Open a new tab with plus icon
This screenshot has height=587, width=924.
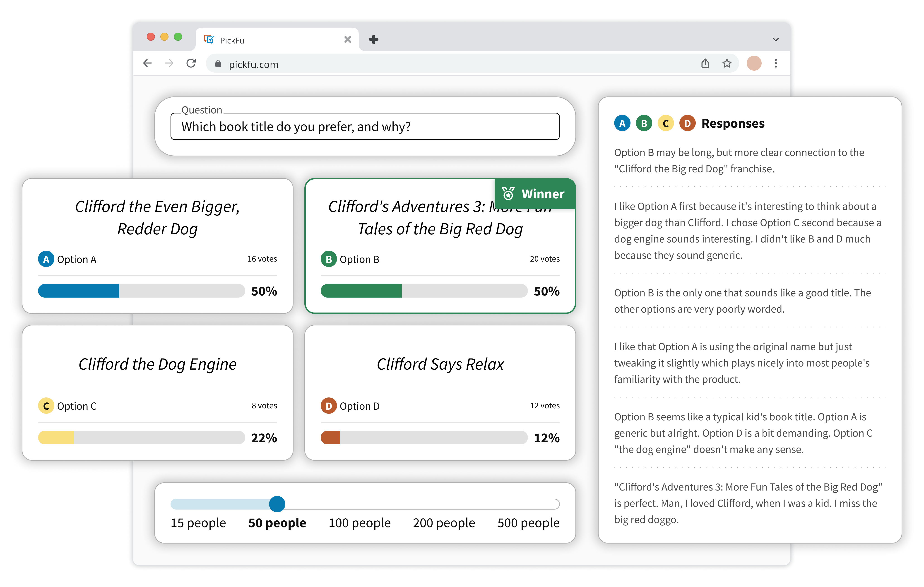point(373,39)
